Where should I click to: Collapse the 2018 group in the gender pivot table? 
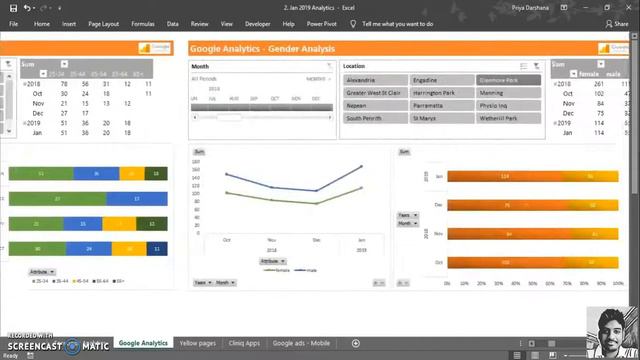555,84
